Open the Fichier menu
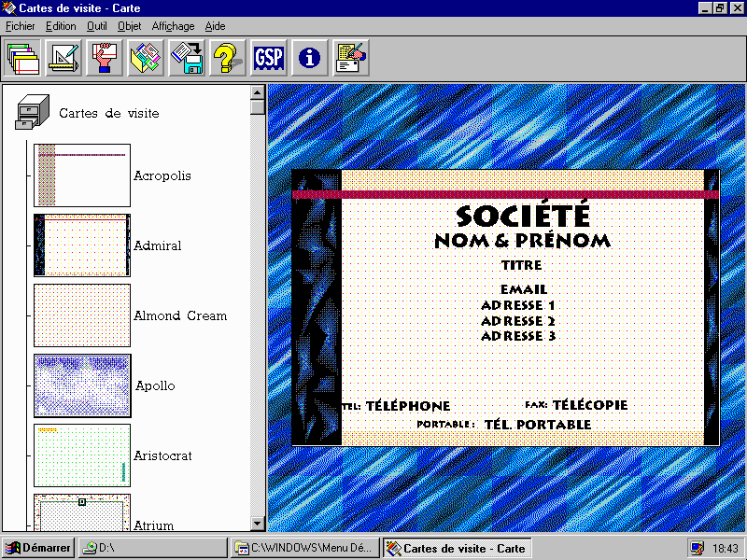 point(20,26)
